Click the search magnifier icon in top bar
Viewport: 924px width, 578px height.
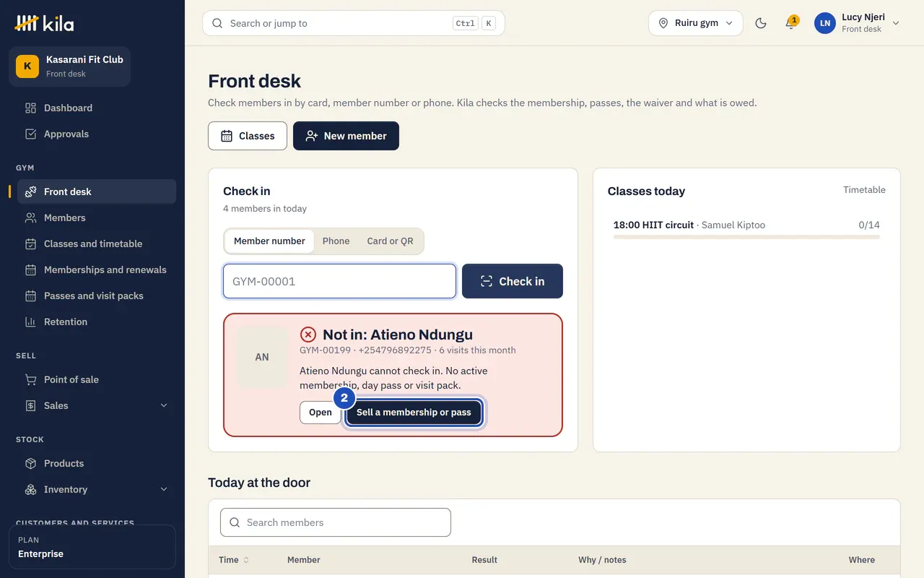click(x=217, y=23)
